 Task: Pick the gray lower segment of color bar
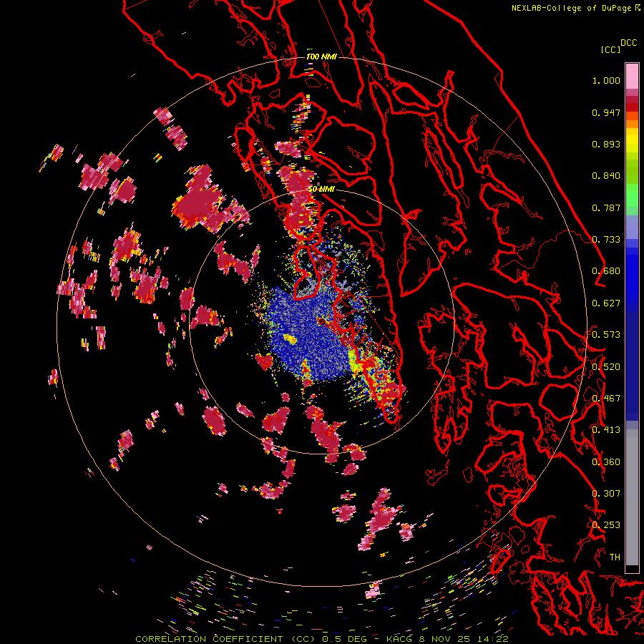point(632,497)
